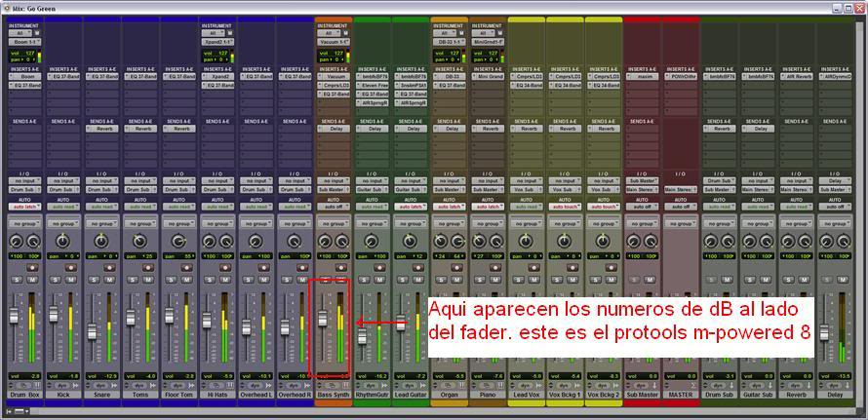868x420 pixels.
Task: Open the maxim insert on Sub Master
Action: pyautogui.click(x=642, y=76)
